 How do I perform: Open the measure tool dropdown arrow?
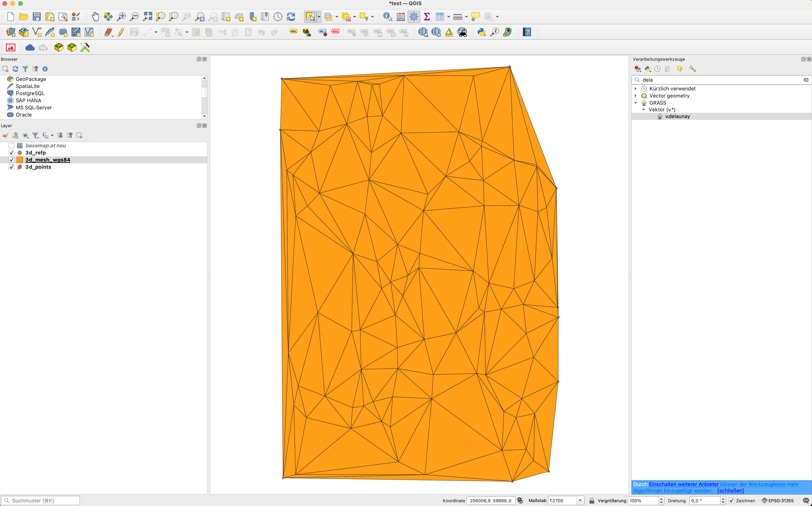click(x=466, y=16)
